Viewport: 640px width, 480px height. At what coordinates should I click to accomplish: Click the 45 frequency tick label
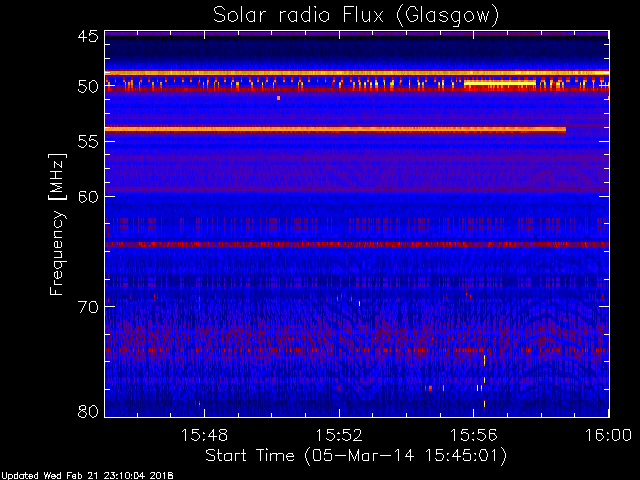click(88, 36)
